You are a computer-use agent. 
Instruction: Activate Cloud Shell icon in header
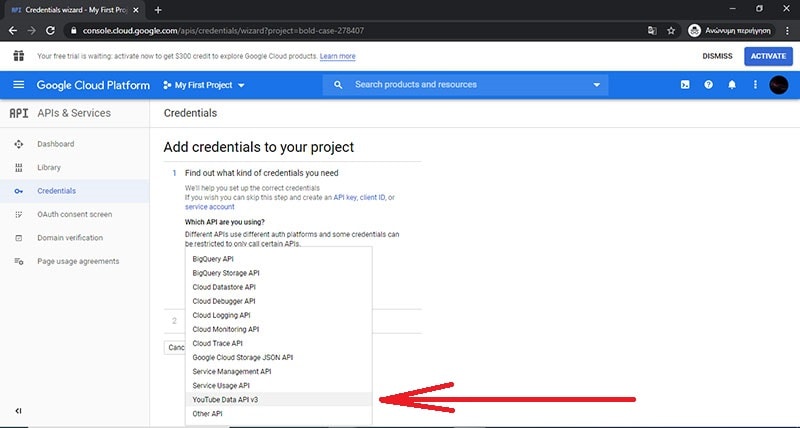coord(684,85)
